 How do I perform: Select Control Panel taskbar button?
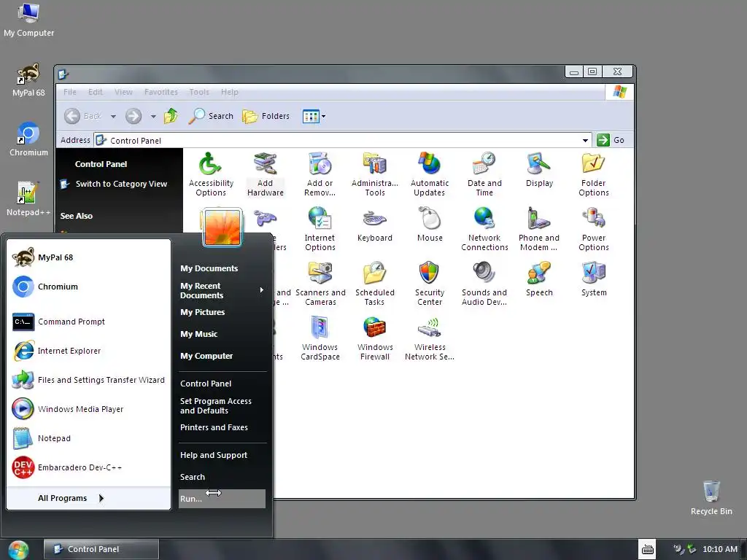coord(101,549)
